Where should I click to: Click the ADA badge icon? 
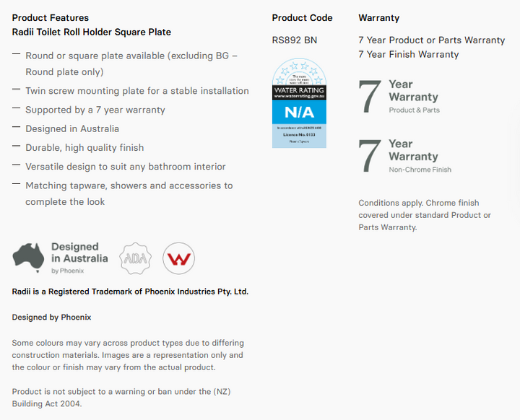[135, 258]
